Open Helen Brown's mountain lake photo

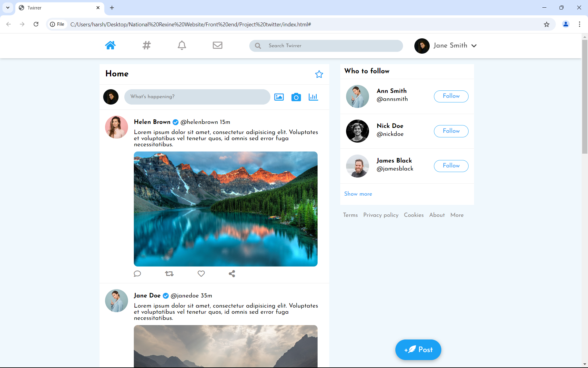point(226,209)
